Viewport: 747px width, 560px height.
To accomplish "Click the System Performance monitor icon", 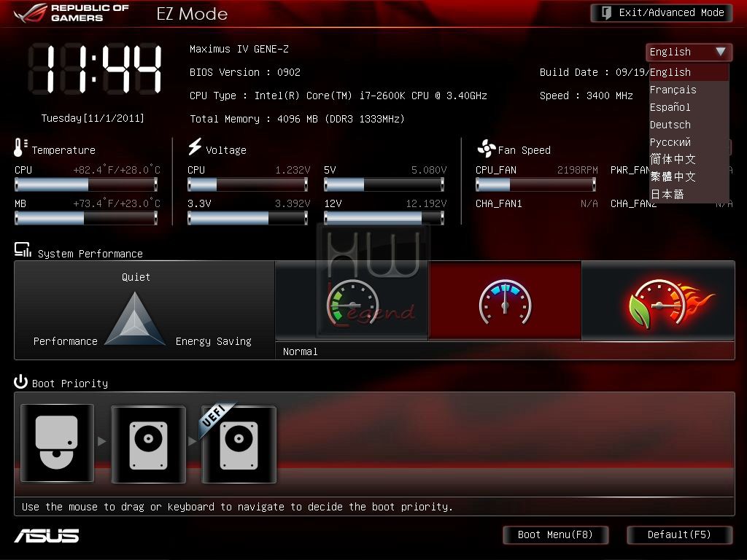I will click(x=23, y=250).
